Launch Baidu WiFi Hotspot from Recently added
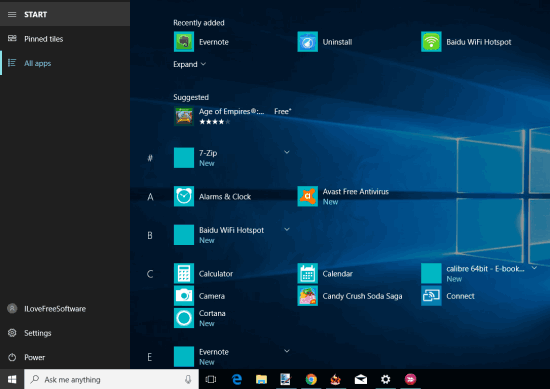 [466, 42]
